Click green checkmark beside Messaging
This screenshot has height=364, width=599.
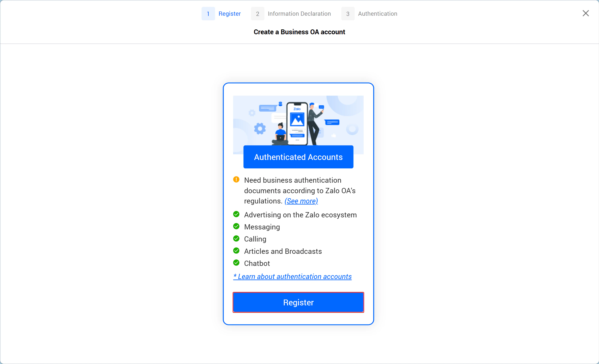[x=236, y=226]
